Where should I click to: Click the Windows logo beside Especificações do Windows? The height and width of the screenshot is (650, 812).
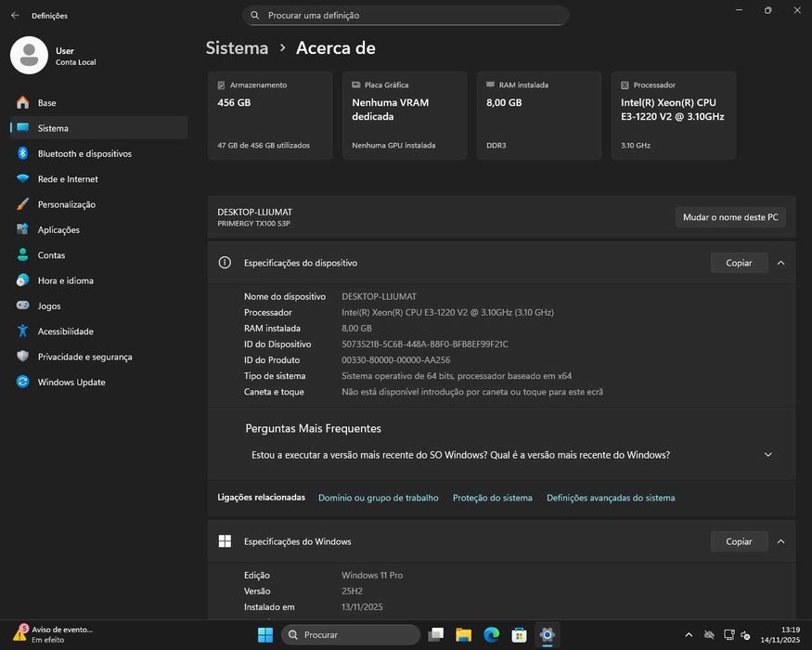click(225, 541)
